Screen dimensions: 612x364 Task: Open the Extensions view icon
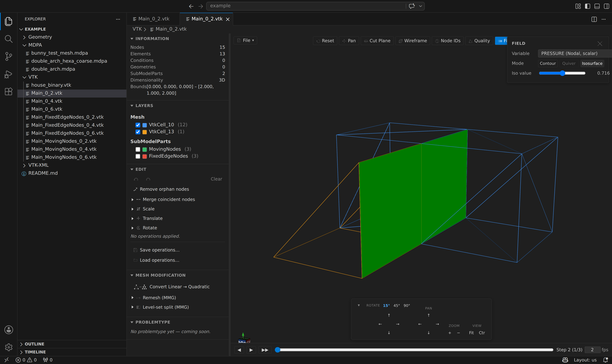tap(9, 92)
